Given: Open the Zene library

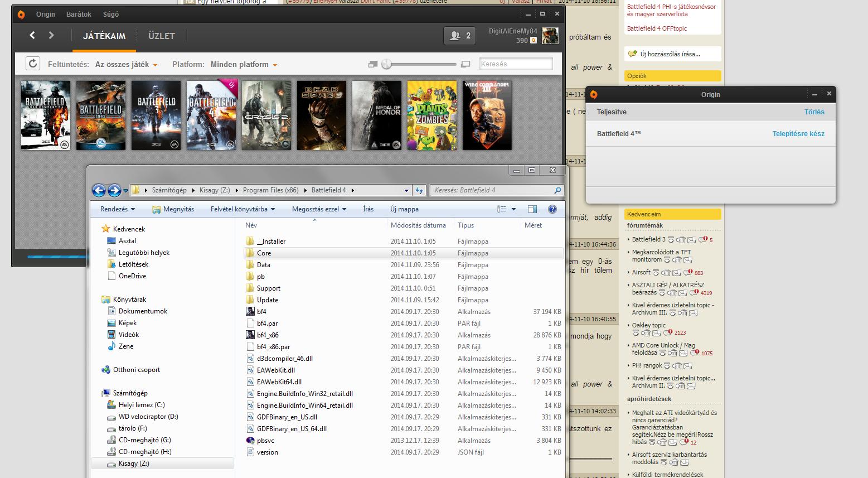Looking at the screenshot, I should coord(126,346).
